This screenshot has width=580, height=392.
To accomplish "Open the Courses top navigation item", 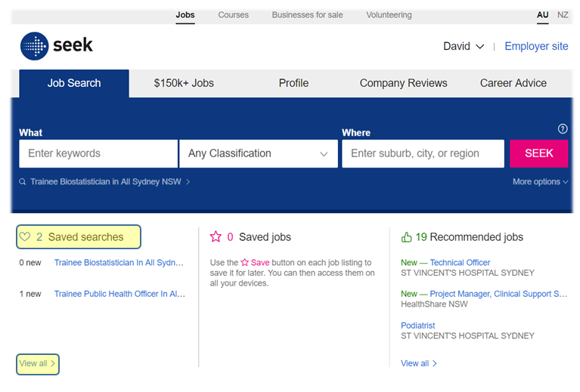I will [x=233, y=15].
